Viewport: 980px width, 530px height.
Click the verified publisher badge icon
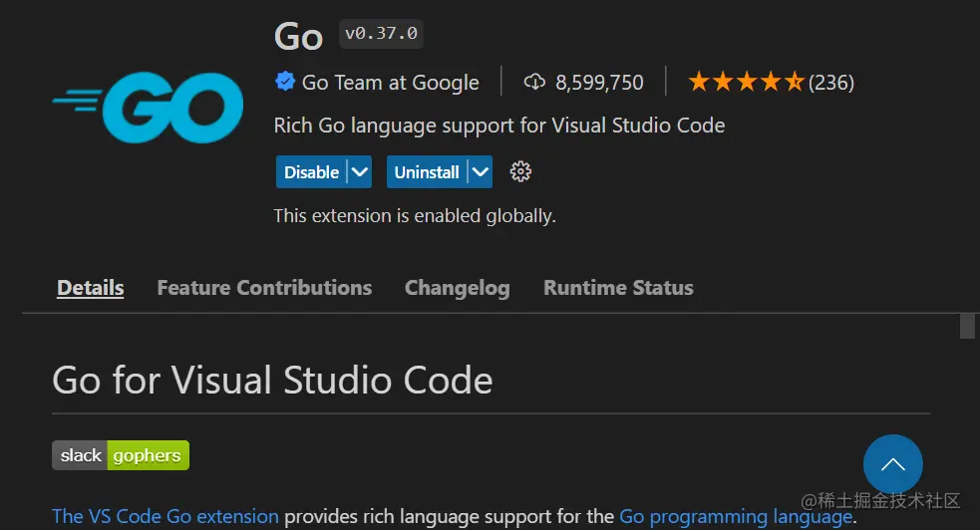(x=285, y=82)
